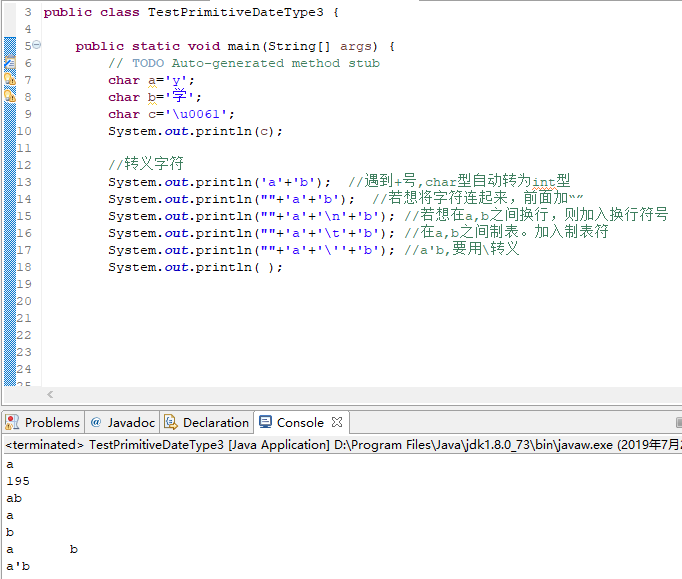This screenshot has height=579, width=682.
Task: Click the '\n' literal on line 15
Action: (336, 216)
